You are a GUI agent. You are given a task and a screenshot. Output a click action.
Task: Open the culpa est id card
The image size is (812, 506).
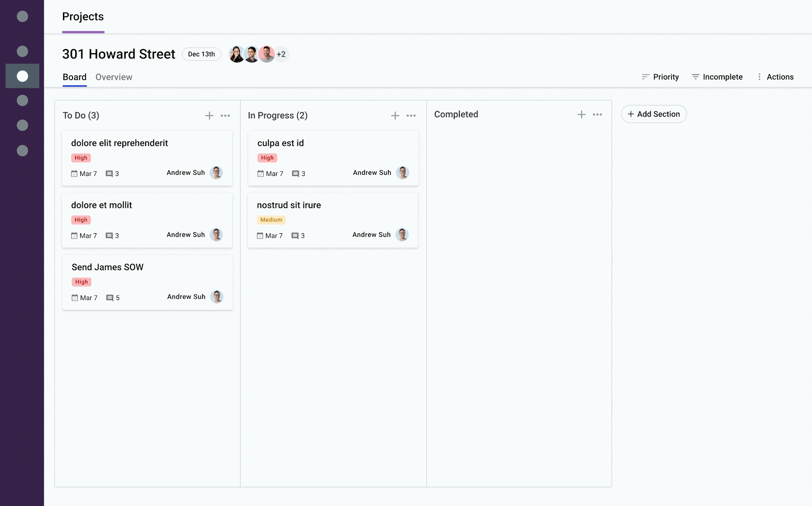point(333,158)
